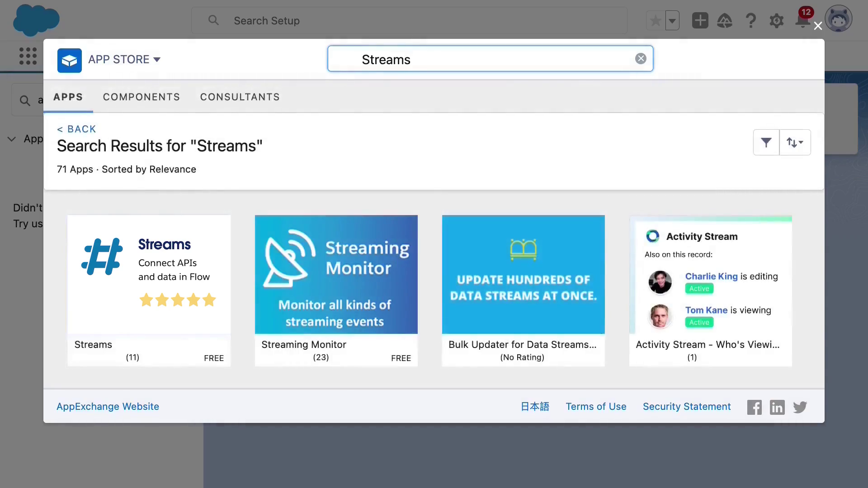Image resolution: width=868 pixels, height=488 pixels.
Task: Switch language with the 日本語 link
Action: [535, 406]
